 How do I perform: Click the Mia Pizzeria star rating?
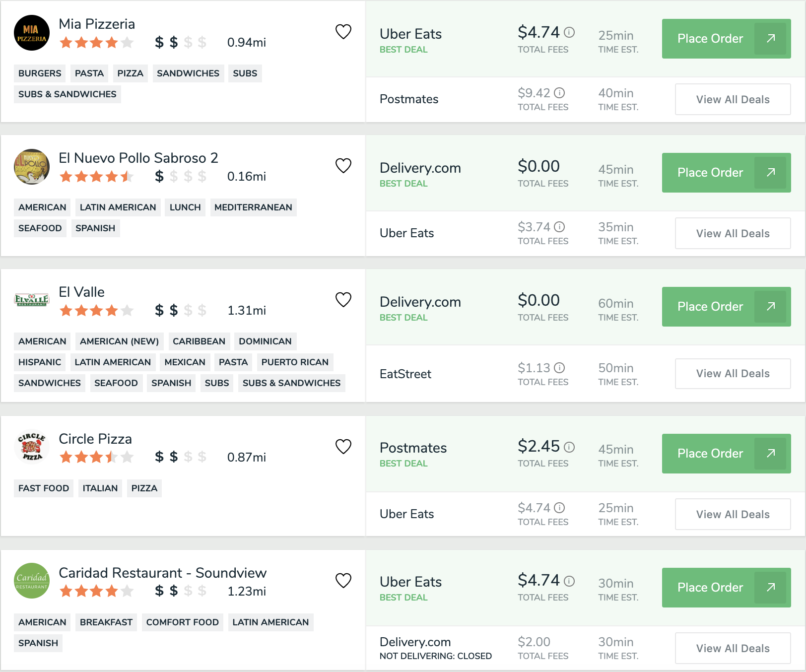(x=96, y=43)
